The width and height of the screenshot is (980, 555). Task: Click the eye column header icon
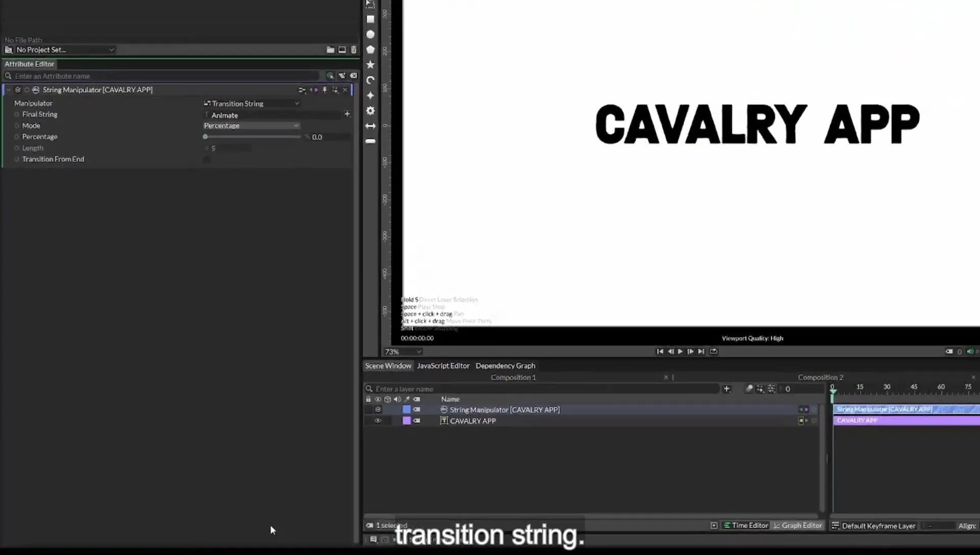coord(378,399)
